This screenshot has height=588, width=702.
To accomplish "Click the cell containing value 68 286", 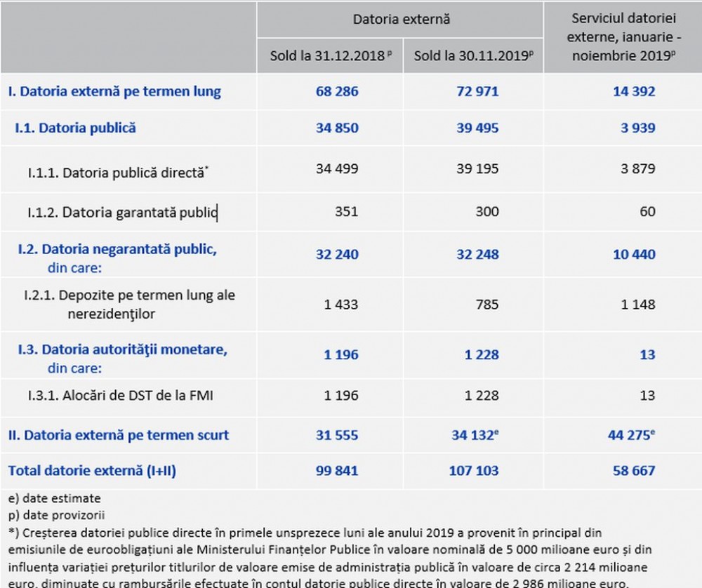I will [x=337, y=92].
